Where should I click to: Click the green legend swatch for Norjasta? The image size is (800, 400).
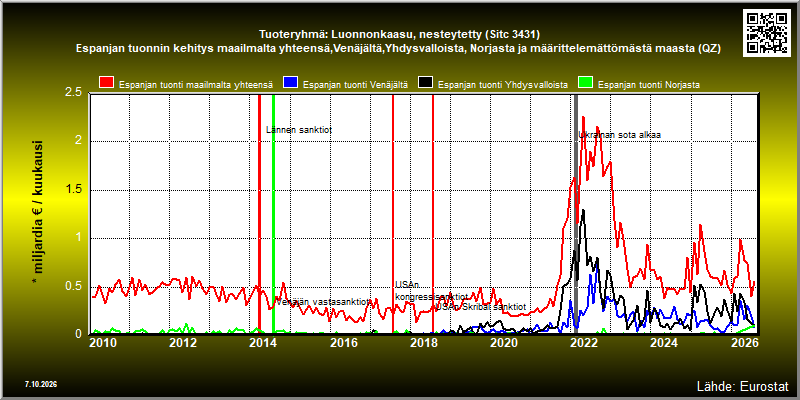[586, 83]
